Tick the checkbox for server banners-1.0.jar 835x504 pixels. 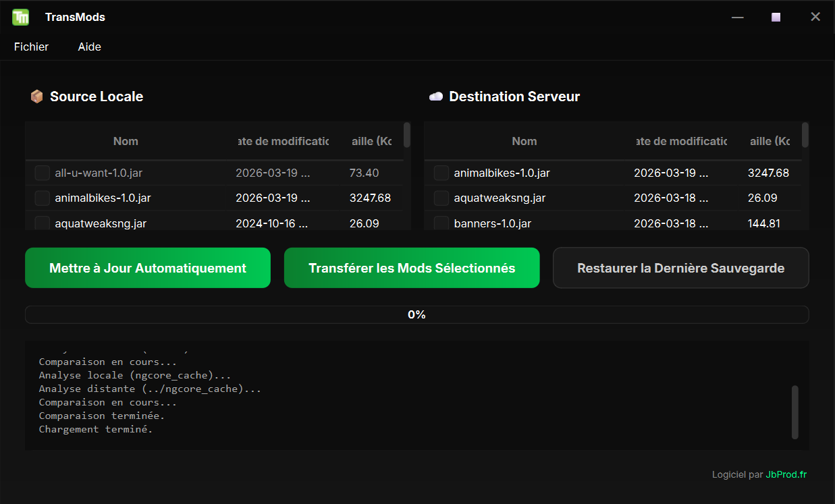[x=441, y=223]
